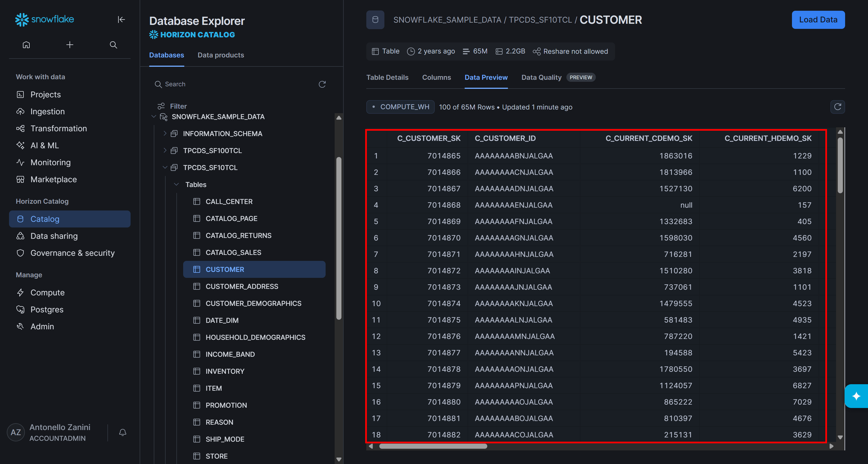Select the PROMOTION table

[x=254, y=405]
